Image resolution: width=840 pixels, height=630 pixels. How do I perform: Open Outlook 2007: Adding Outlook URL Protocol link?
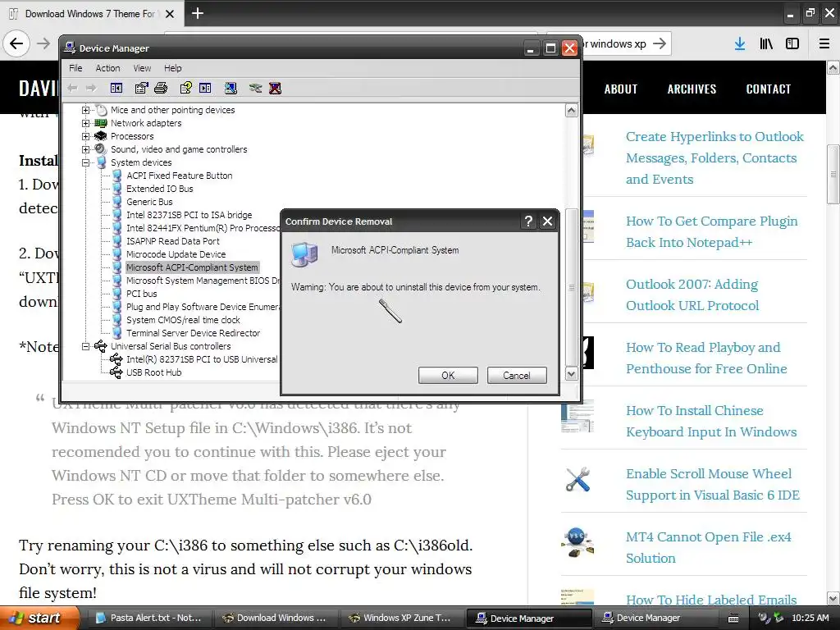coord(692,295)
